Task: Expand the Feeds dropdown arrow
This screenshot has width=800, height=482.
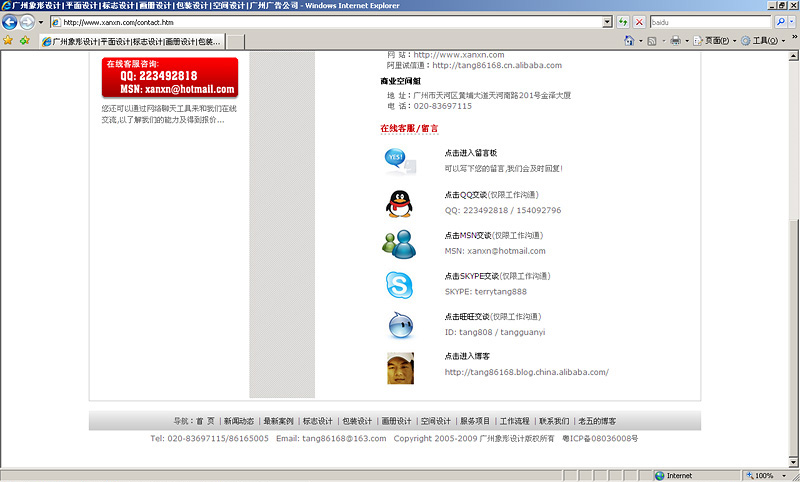Action: tap(663, 41)
